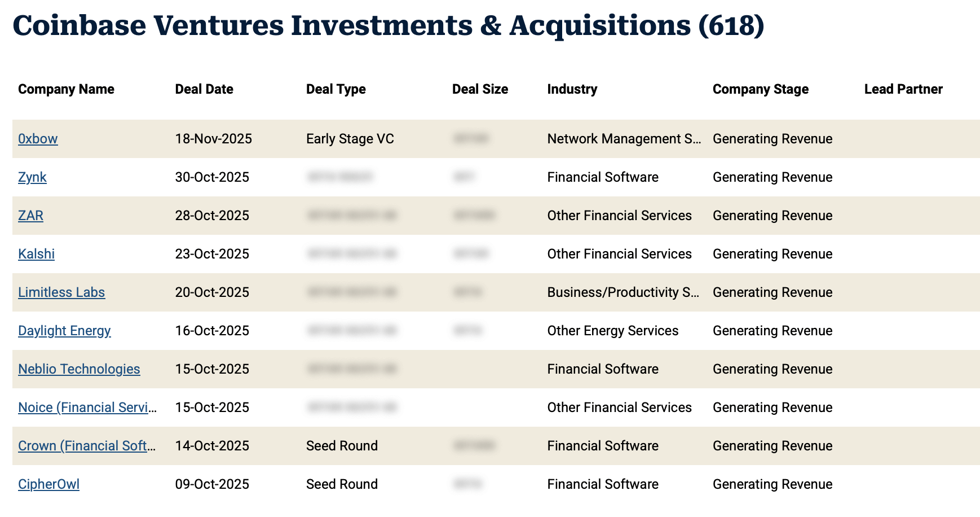980x517 pixels.
Task: Click the blurred deal type for Kalshi
Action: (x=352, y=254)
